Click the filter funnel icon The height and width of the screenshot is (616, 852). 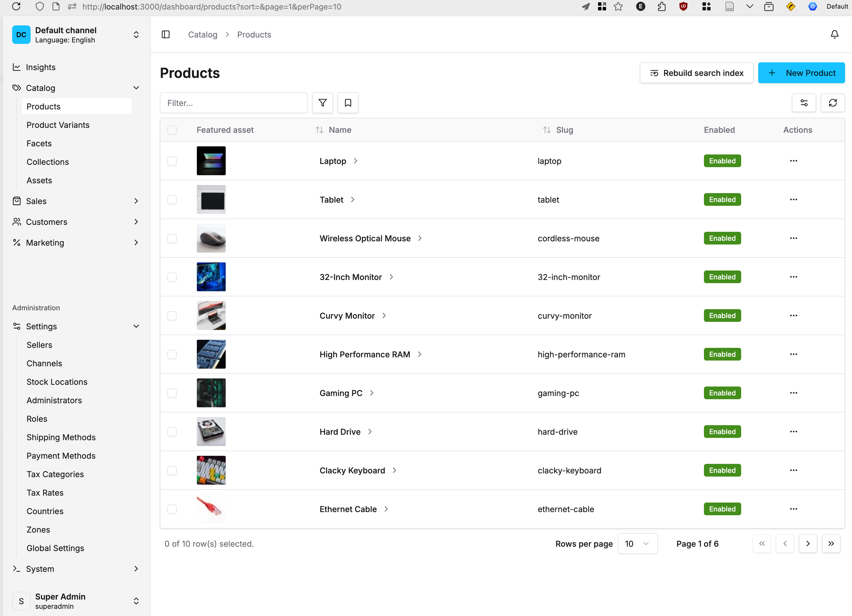click(x=322, y=103)
